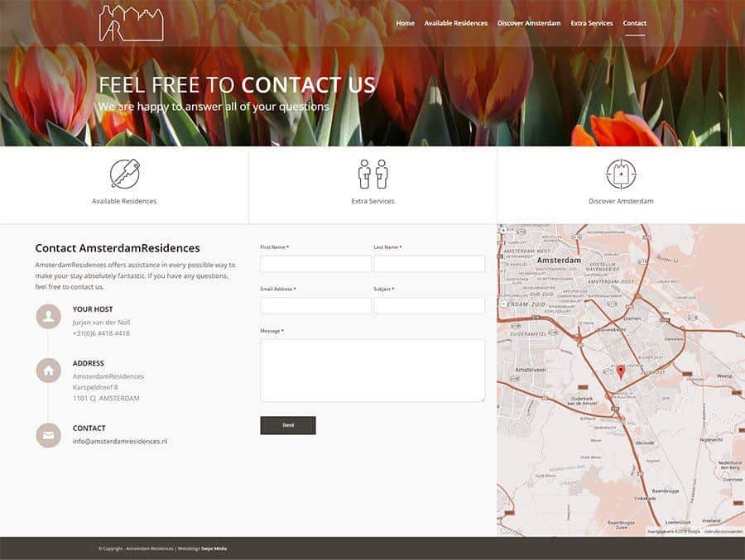Go to Discover Amsterdam in top navigation
The image size is (745, 560).
pos(529,23)
